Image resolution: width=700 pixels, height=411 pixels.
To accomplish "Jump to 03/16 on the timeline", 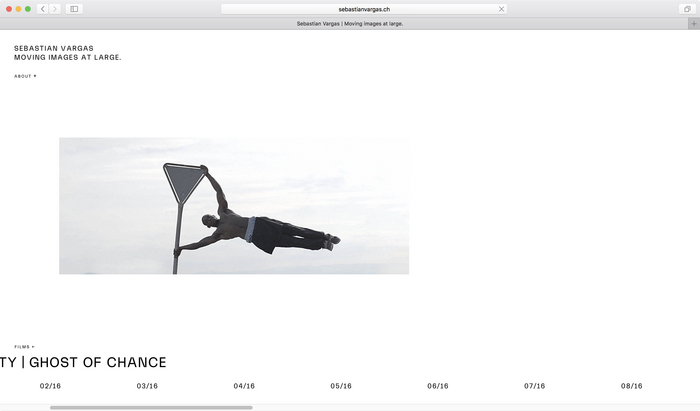I will pos(147,386).
